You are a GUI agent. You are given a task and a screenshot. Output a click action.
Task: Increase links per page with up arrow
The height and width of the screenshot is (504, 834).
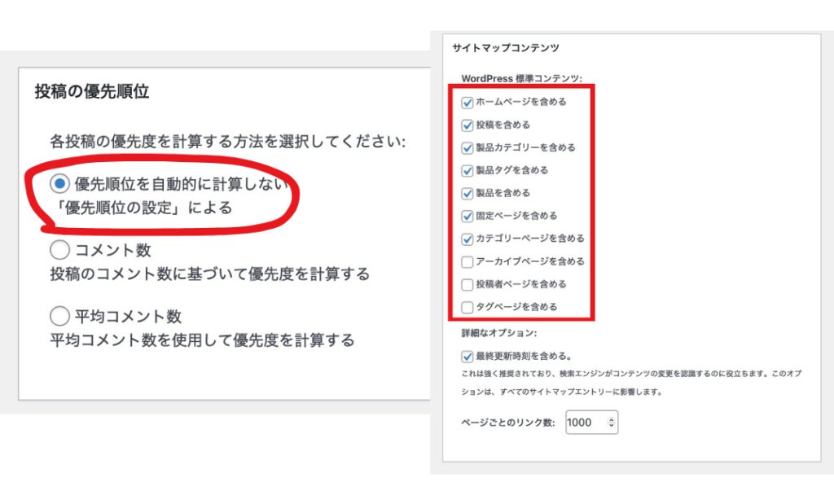pyautogui.click(x=612, y=419)
